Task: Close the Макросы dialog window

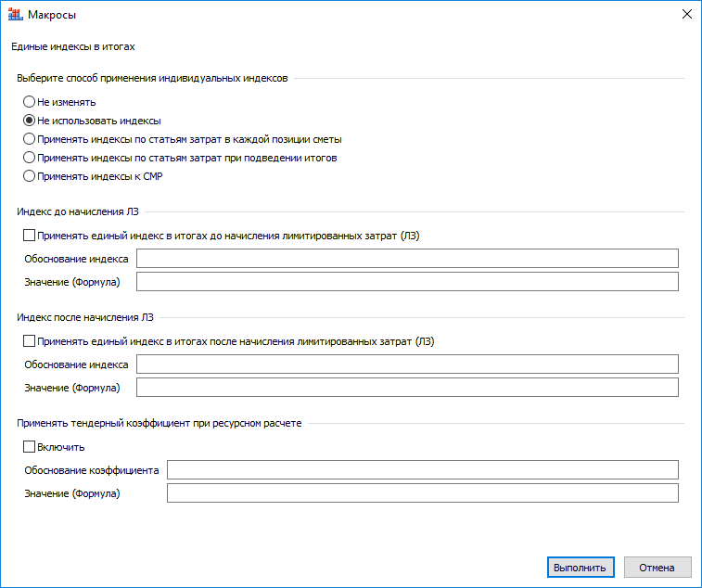Action: pos(686,15)
